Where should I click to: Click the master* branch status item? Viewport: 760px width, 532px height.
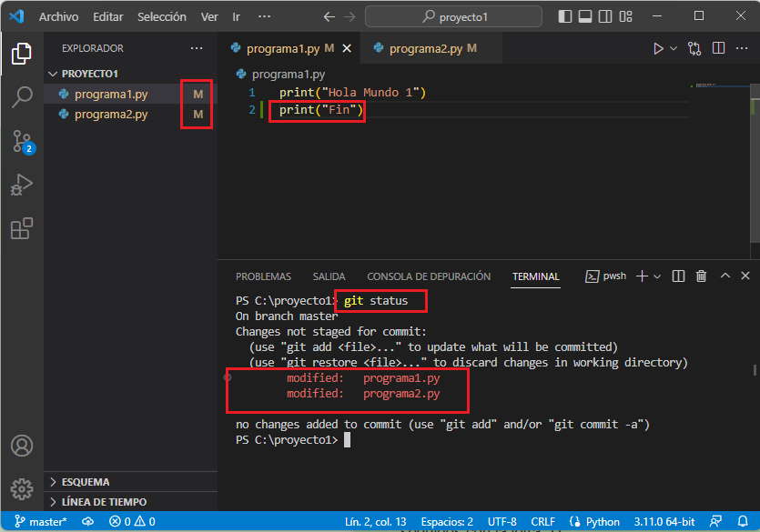(40, 521)
